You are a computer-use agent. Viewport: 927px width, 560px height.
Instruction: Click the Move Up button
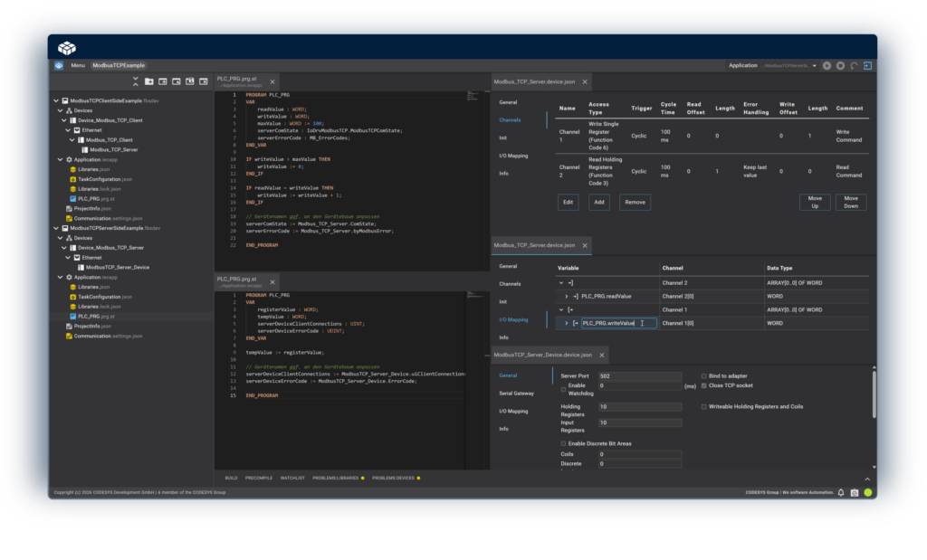click(815, 202)
